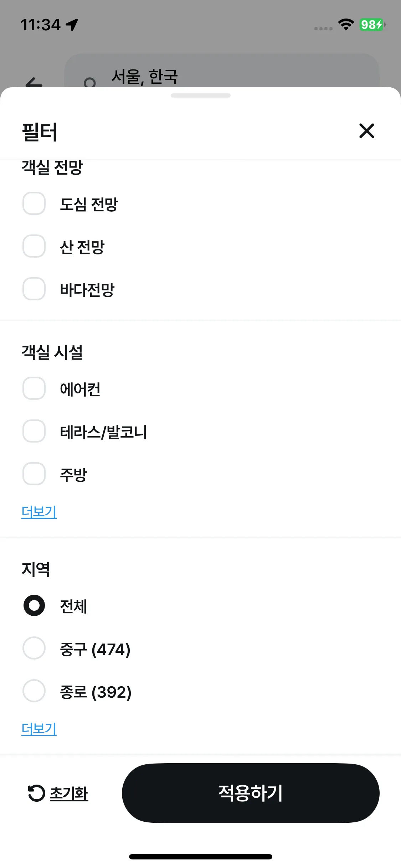401x868 pixels.
Task: Expand 더보기 under 객실 시설
Action: 39,512
